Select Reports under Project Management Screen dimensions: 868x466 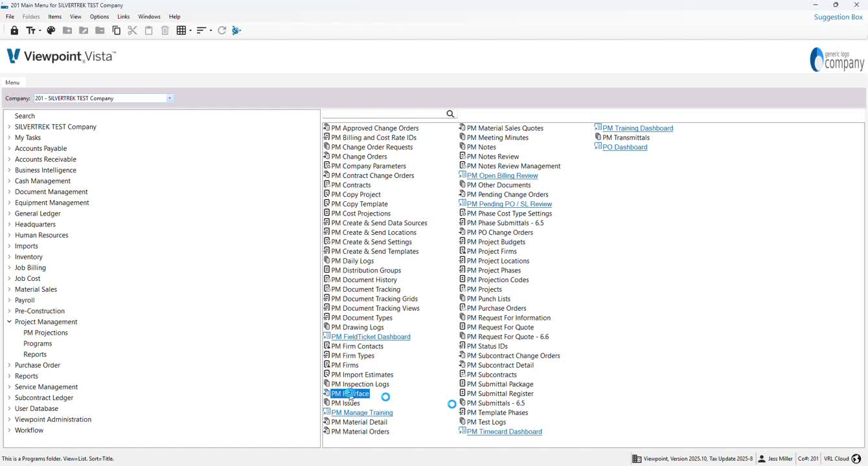pos(35,354)
